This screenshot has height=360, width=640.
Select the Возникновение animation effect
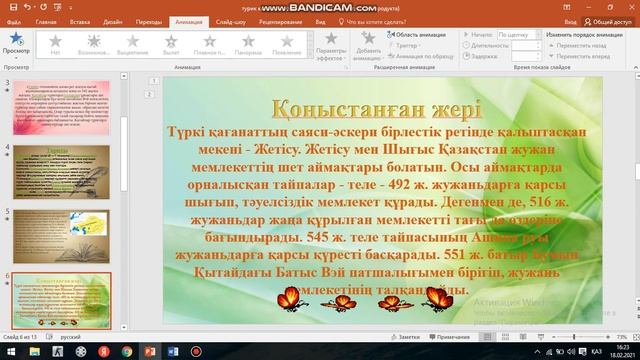(x=93, y=44)
